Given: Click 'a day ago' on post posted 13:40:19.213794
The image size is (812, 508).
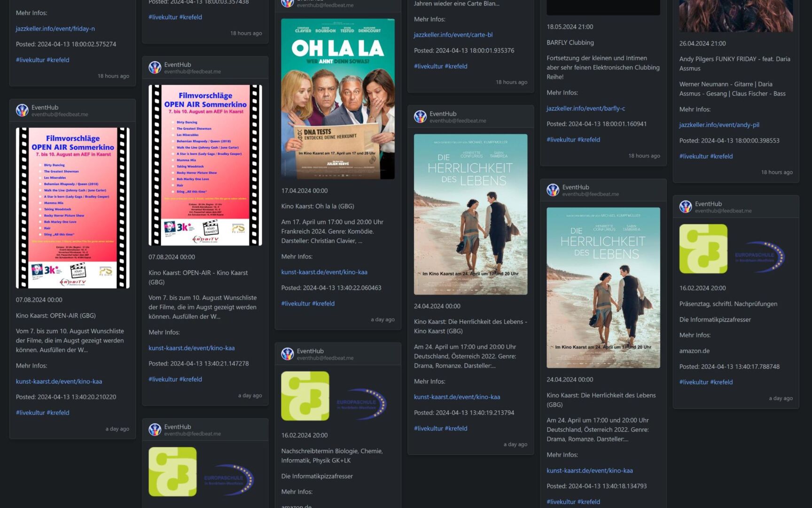Looking at the screenshot, I should [515, 444].
